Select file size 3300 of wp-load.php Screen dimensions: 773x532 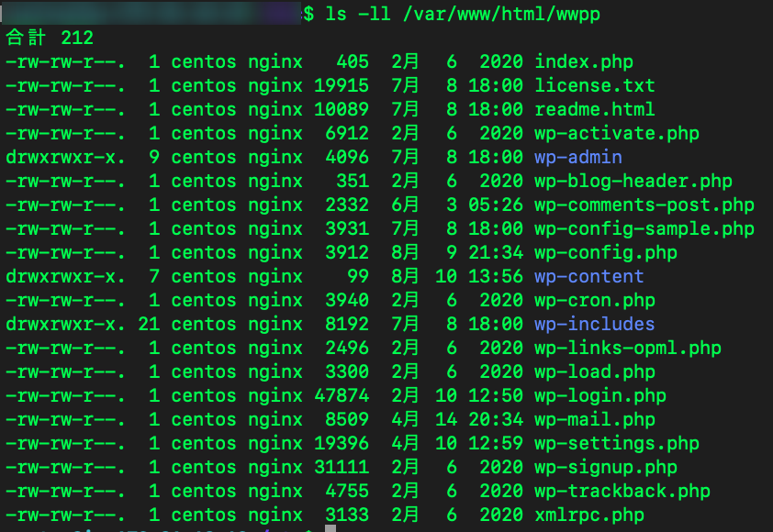[x=347, y=372]
